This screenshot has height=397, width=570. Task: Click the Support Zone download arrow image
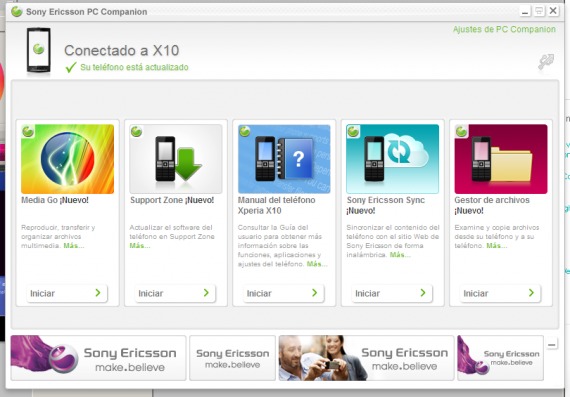(176, 159)
